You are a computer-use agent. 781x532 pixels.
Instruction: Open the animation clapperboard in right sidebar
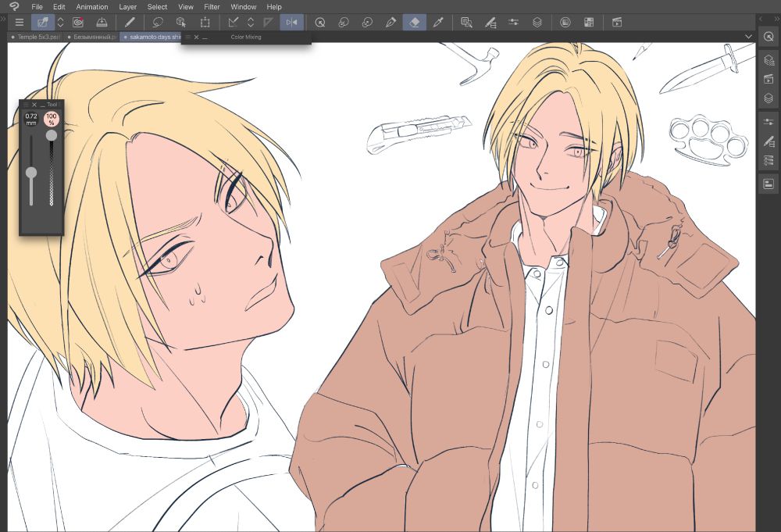click(769, 79)
